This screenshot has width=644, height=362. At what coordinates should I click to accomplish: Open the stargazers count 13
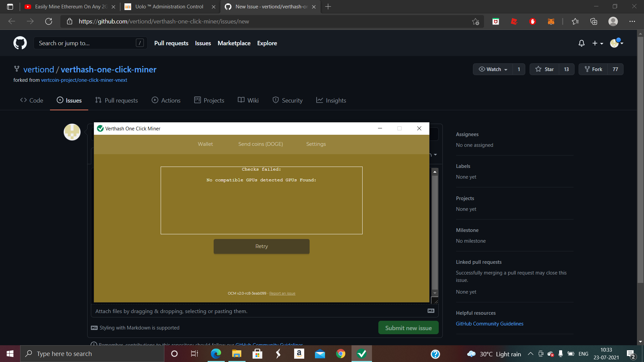click(x=566, y=69)
